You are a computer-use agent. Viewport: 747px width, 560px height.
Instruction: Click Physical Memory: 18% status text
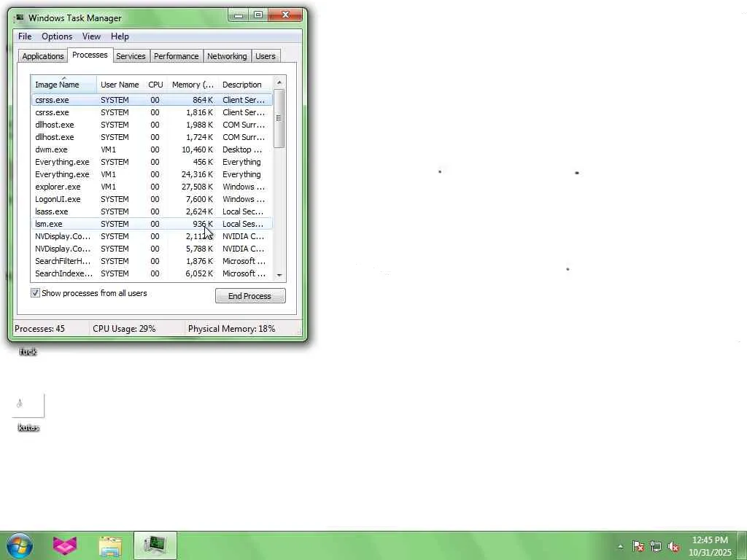pos(231,329)
